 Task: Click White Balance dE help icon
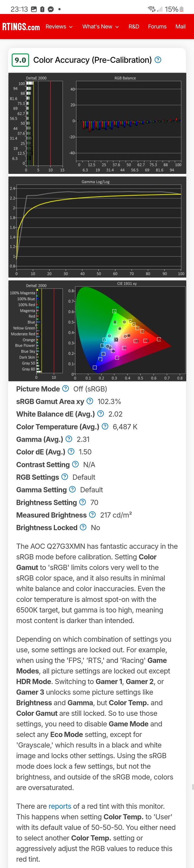click(100, 414)
